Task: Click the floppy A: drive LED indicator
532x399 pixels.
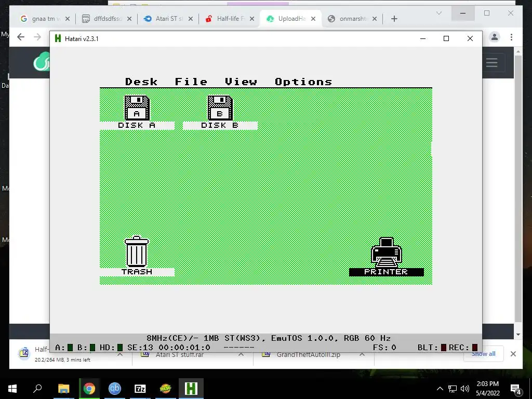Action: [70, 348]
